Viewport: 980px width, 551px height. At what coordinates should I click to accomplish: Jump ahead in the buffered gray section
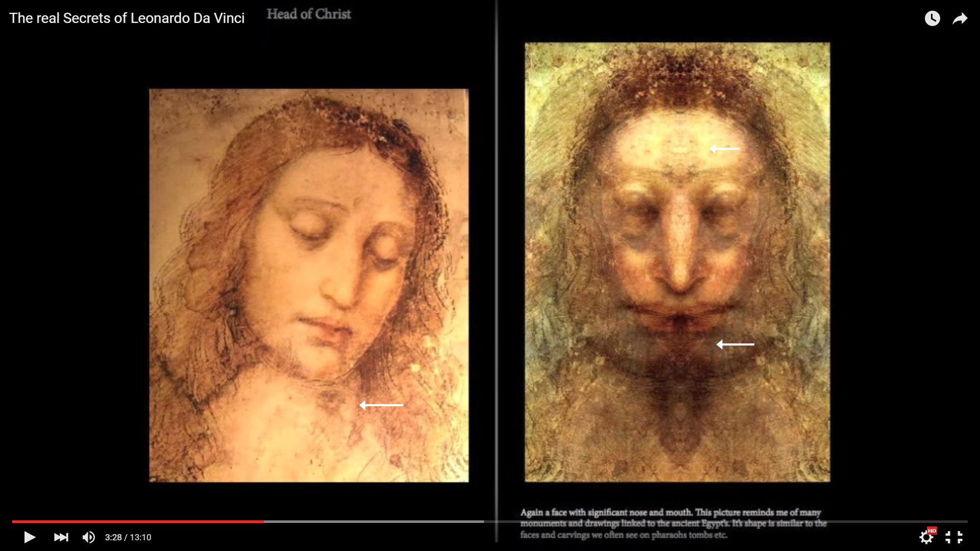point(374,521)
